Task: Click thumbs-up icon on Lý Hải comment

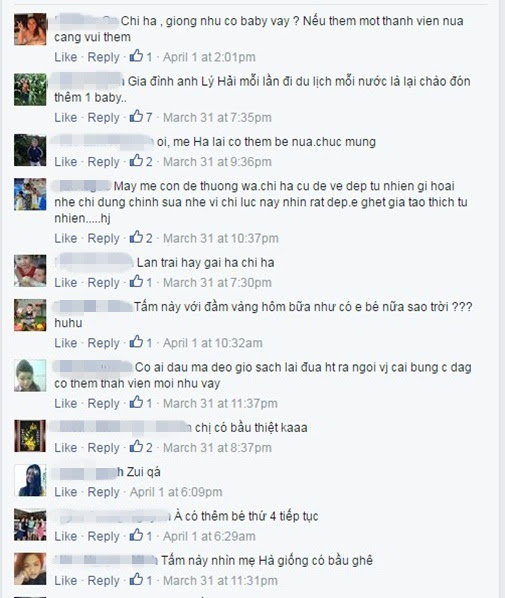Action: [x=136, y=116]
